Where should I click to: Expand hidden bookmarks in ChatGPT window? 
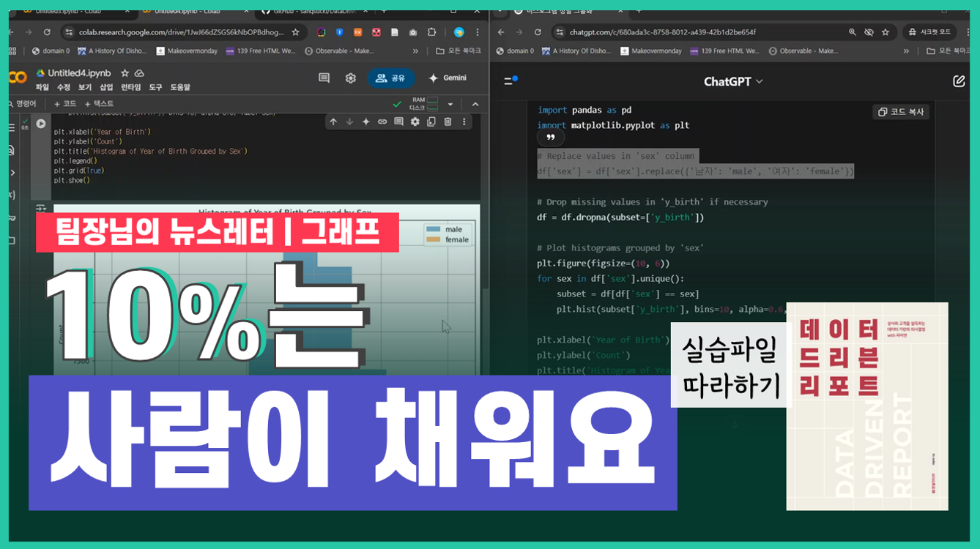click(x=906, y=51)
